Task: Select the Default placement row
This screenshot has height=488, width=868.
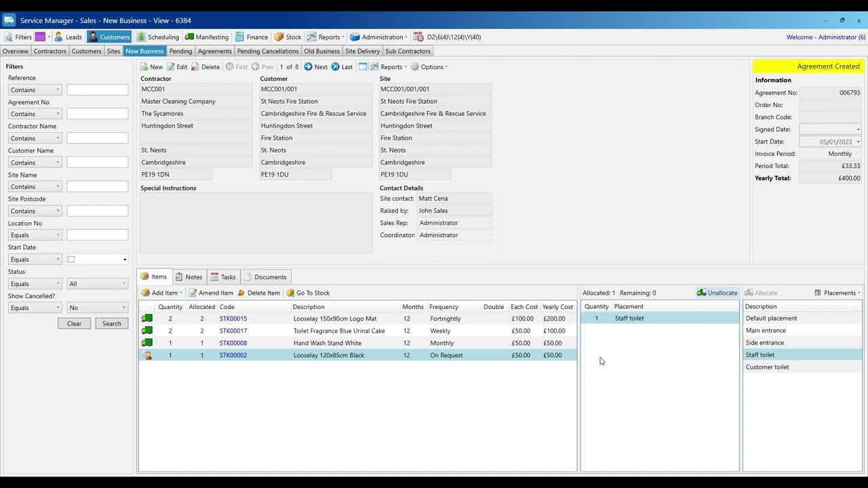Action: (803, 319)
